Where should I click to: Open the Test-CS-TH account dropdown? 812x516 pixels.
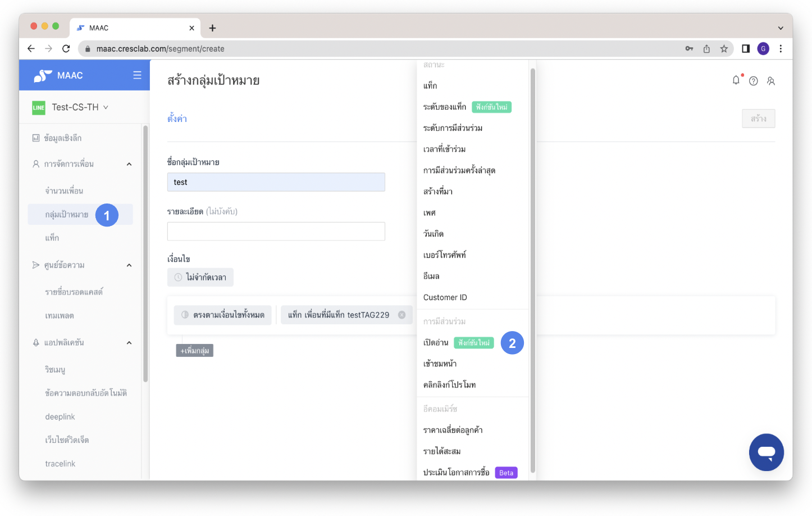point(80,107)
